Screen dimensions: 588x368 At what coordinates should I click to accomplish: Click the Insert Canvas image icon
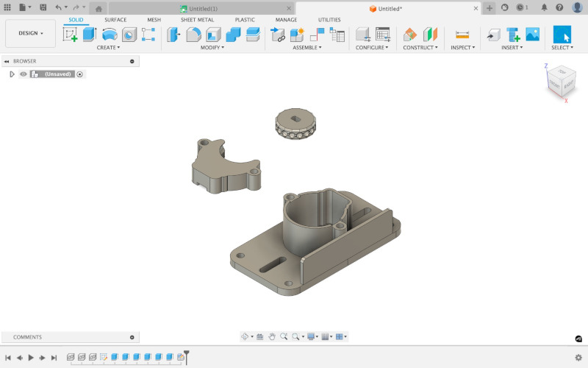[532, 34]
